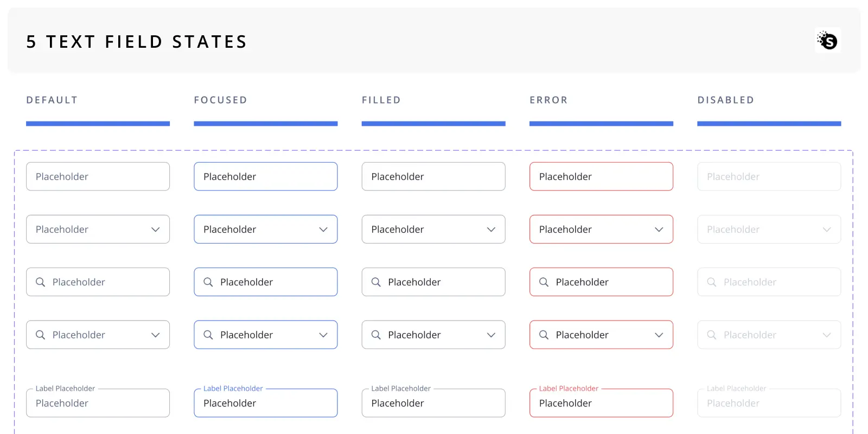
Task: Click search icon in Default search dropdown field
Action: coord(40,335)
